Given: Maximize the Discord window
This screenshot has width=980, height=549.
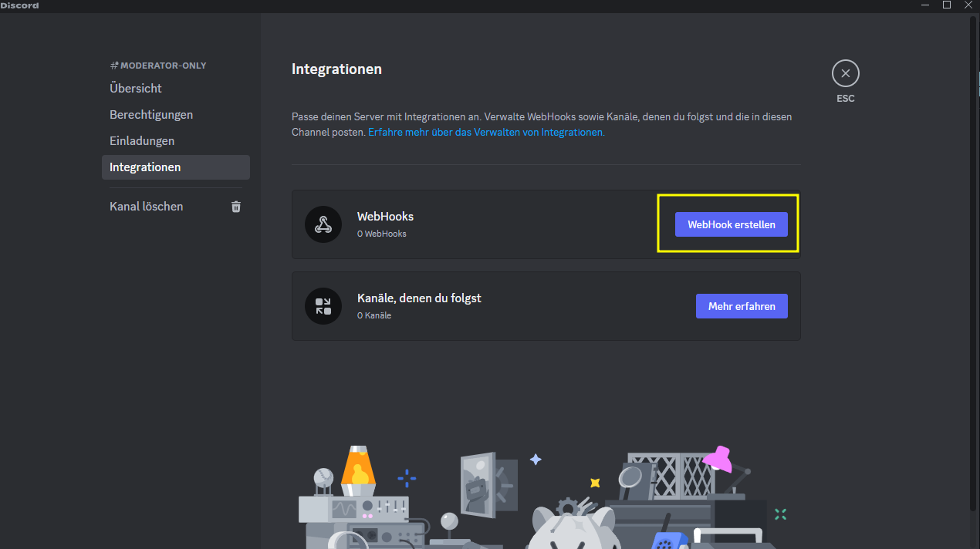Looking at the screenshot, I should click(947, 5).
